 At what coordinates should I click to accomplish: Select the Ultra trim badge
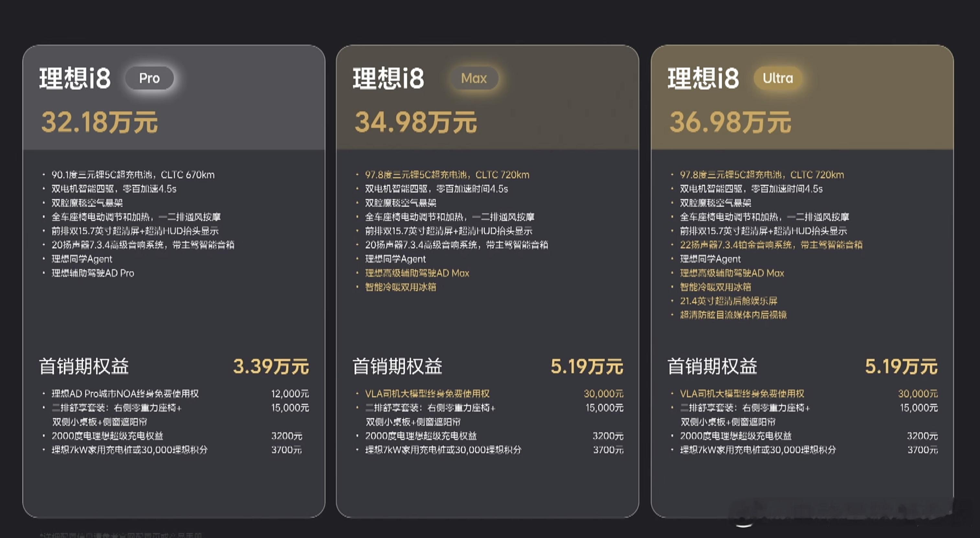[x=778, y=78]
